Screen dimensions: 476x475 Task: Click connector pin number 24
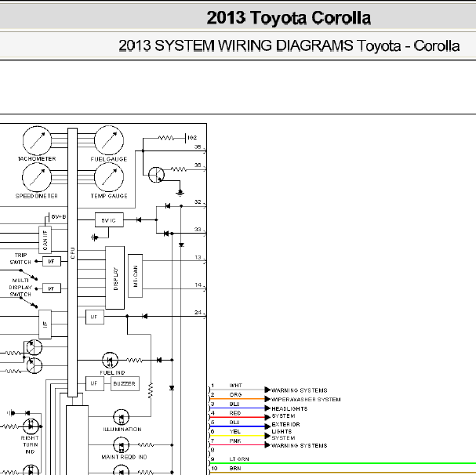[x=198, y=312]
